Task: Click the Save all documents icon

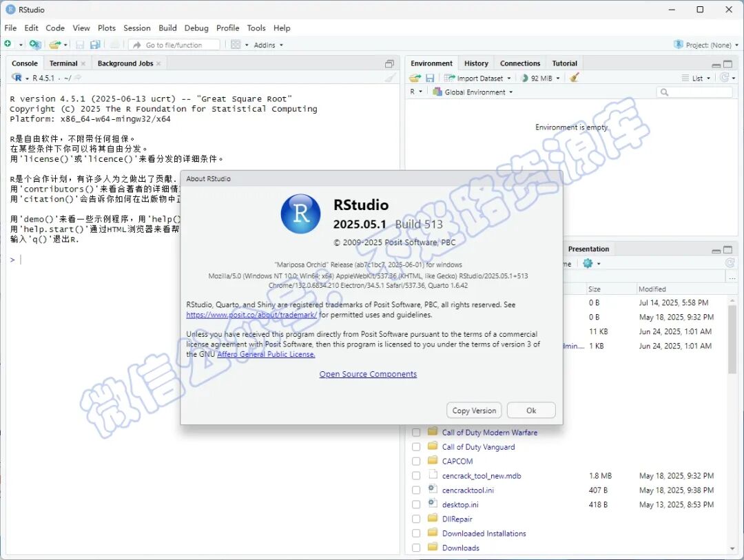Action: [x=95, y=45]
